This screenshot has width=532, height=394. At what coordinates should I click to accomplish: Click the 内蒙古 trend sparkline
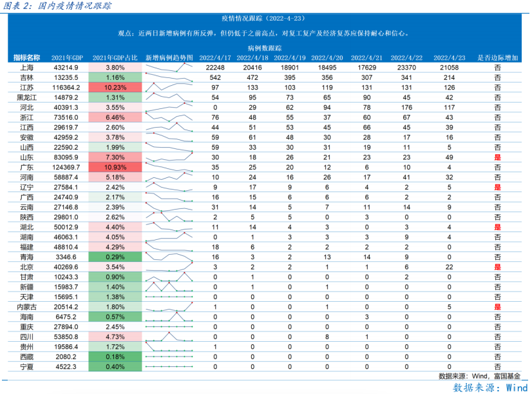click(169, 306)
